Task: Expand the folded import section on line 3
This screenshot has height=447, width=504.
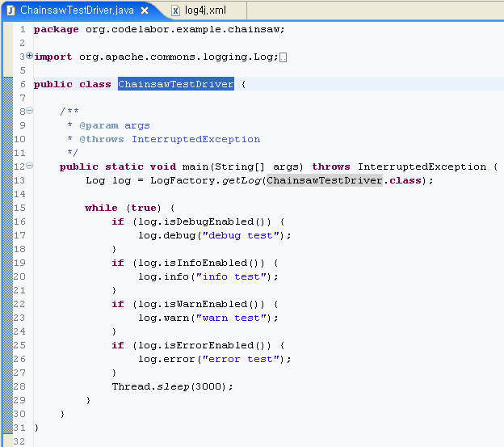Action: coord(30,56)
